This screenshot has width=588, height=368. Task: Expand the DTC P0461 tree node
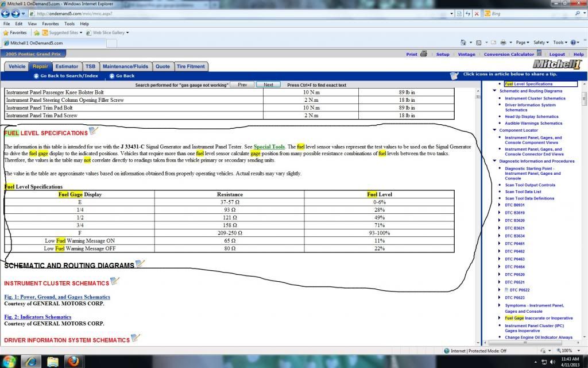[499, 244]
